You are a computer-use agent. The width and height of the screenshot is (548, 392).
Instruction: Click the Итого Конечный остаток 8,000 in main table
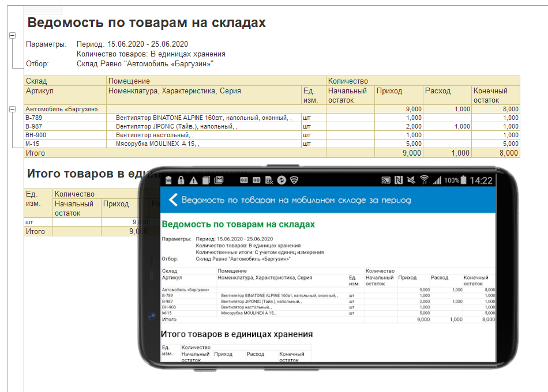496,153
